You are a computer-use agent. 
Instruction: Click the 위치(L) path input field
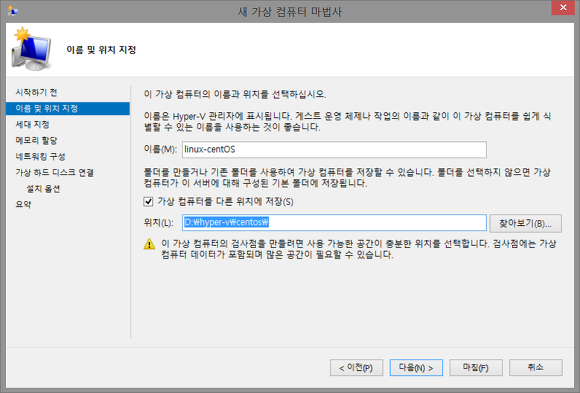(x=334, y=223)
